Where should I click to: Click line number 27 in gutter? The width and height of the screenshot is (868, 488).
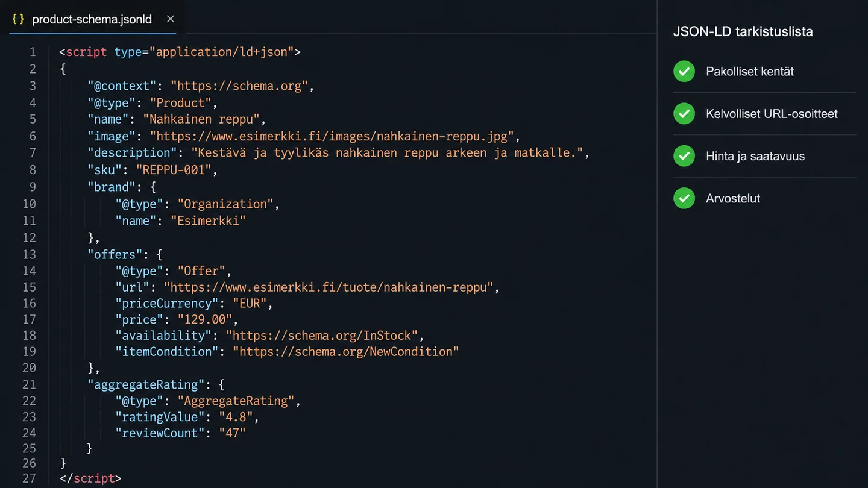(x=29, y=478)
